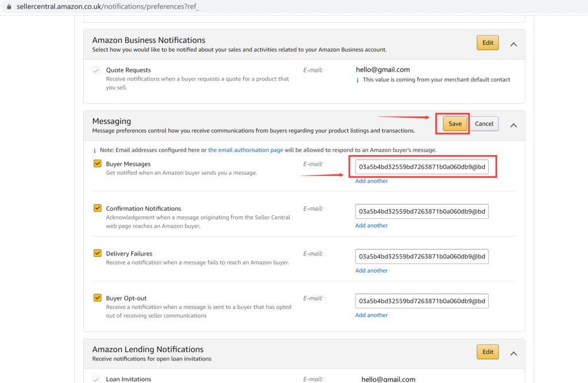Toggle the Quote Requests checkbox
The image size is (588, 383).
coord(96,71)
